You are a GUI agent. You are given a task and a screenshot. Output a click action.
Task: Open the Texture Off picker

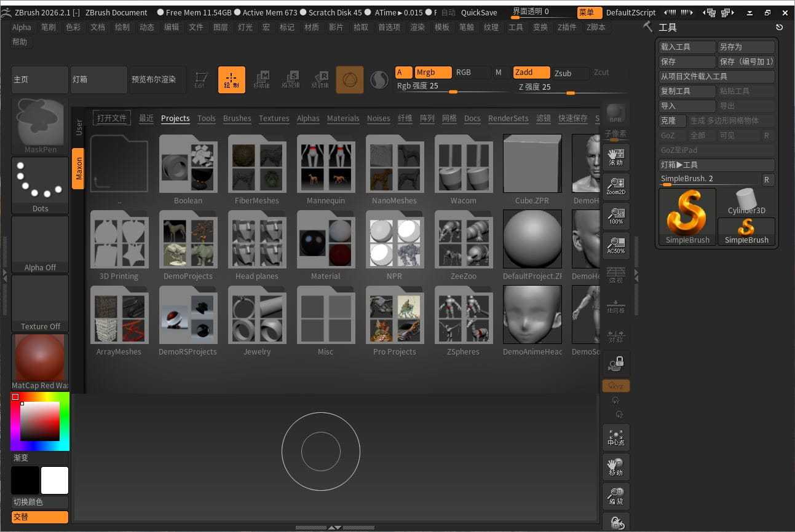(x=41, y=303)
